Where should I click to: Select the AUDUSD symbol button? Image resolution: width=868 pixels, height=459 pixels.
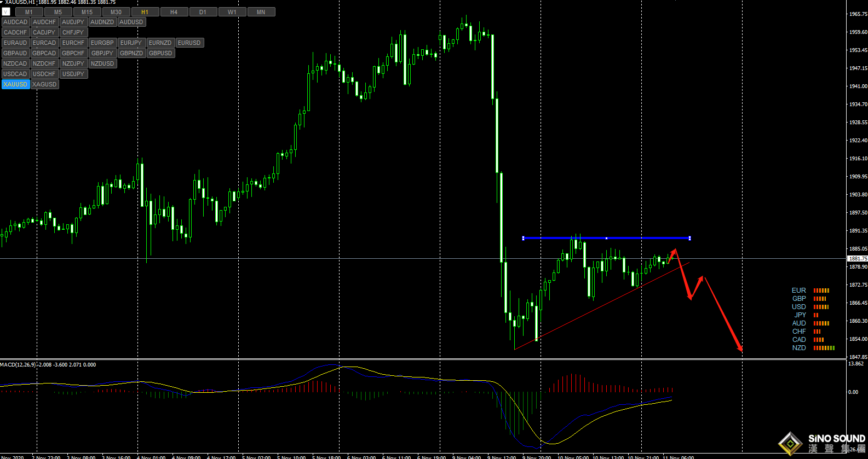tap(131, 22)
